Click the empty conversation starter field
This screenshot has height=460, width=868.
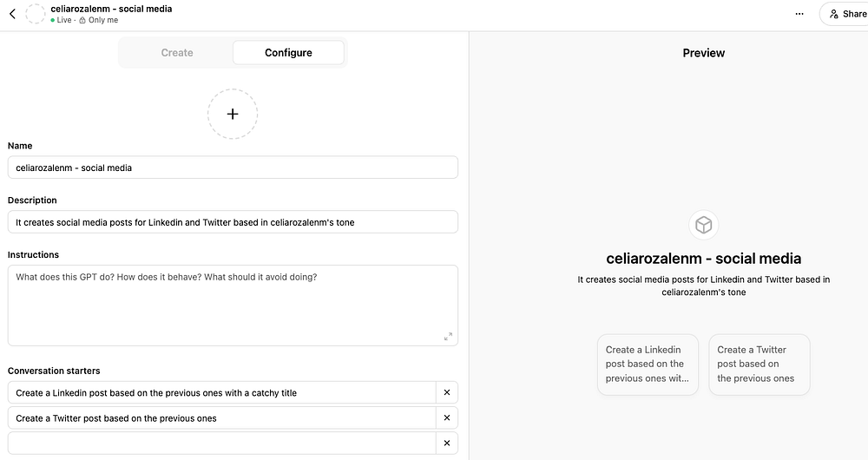pyautogui.click(x=222, y=444)
